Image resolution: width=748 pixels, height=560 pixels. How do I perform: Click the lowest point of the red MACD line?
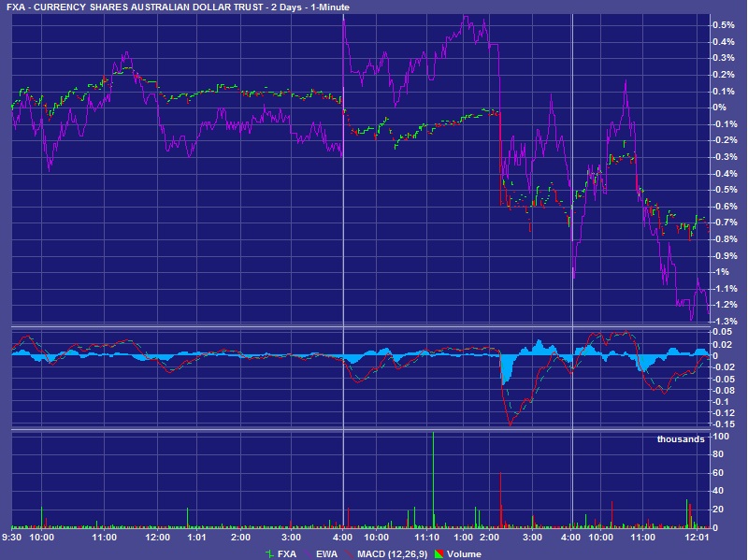point(511,424)
